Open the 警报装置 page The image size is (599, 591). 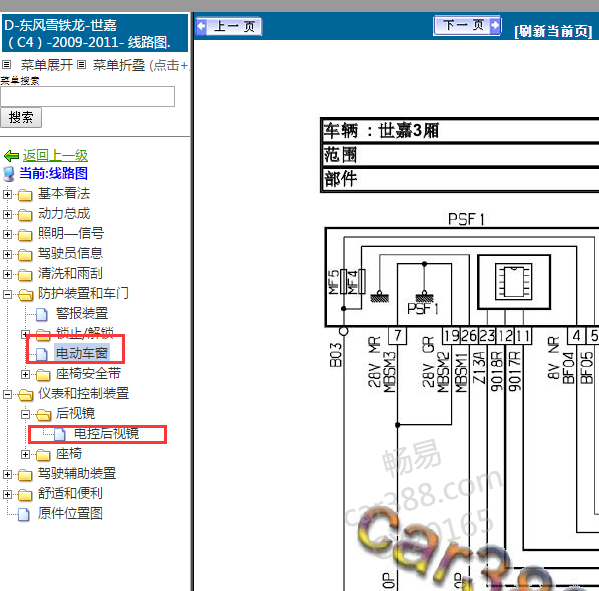82,313
